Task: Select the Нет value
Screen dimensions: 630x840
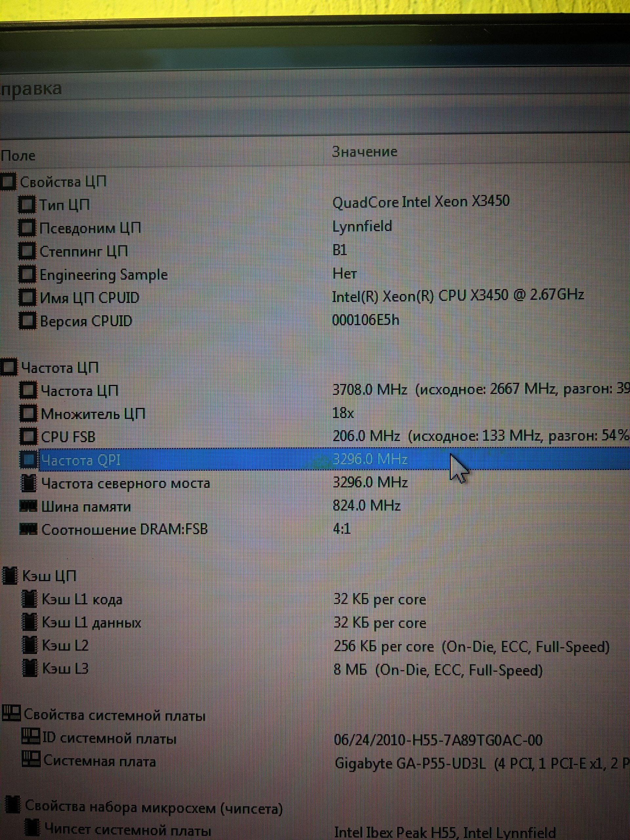Action: [x=345, y=273]
